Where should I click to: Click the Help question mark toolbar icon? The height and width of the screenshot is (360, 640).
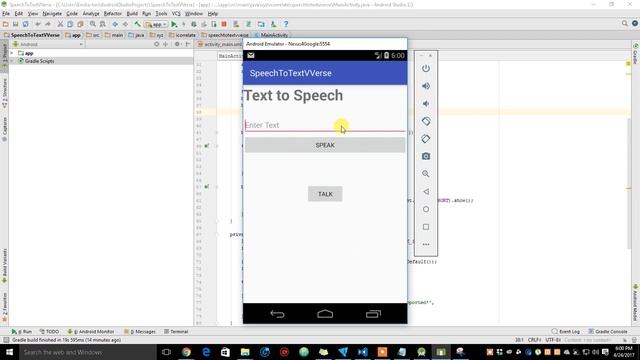pyautogui.click(x=286, y=24)
